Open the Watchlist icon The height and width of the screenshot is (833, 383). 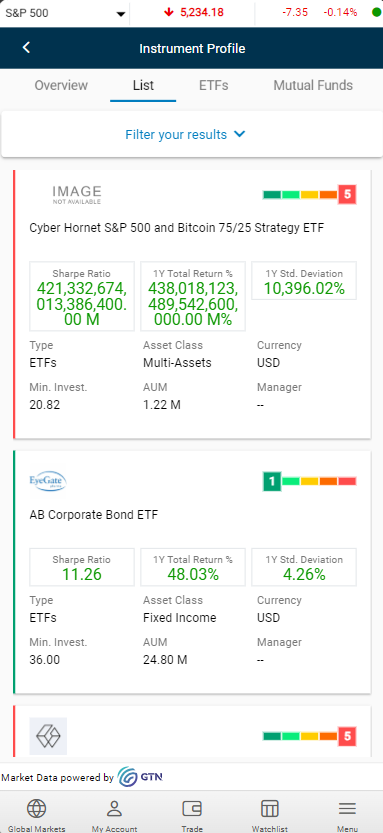270,809
